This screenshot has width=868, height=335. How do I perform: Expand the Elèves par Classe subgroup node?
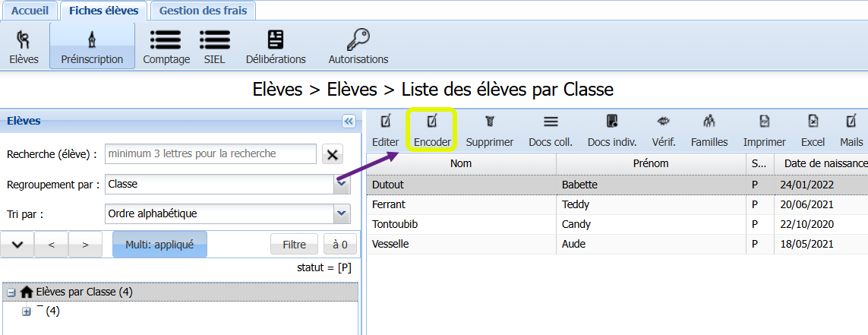[x=26, y=311]
